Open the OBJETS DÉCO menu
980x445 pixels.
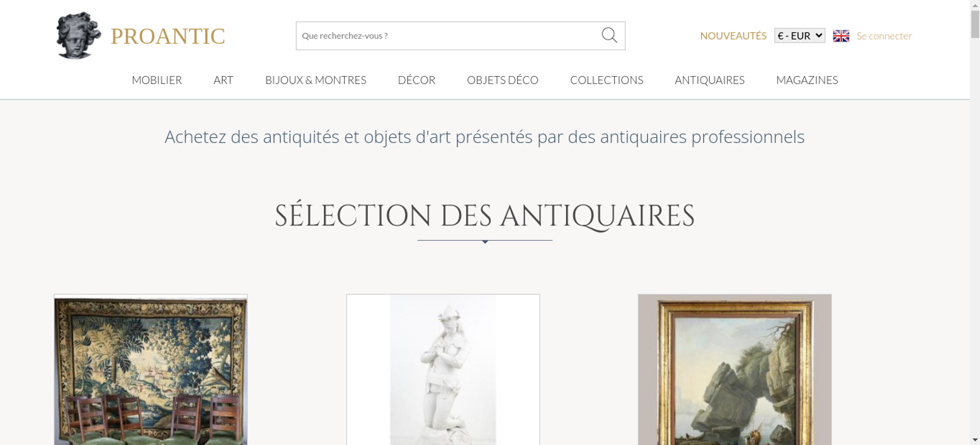[x=503, y=80]
